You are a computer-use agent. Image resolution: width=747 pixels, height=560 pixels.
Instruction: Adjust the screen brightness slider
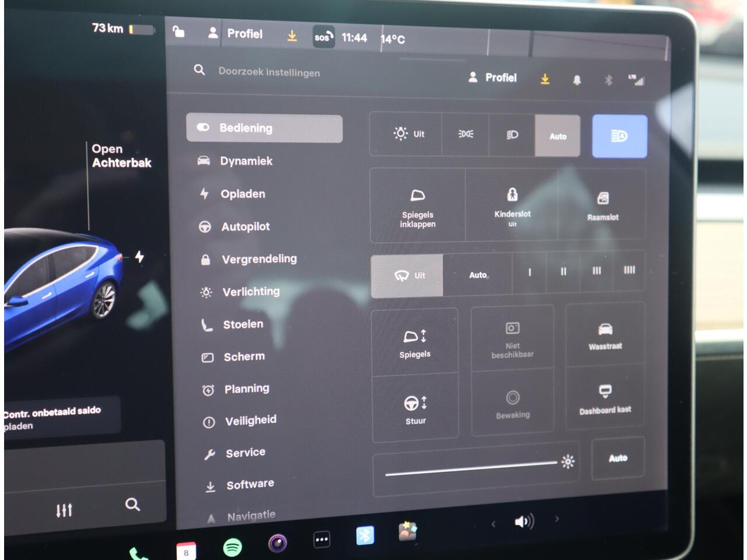tap(472, 468)
